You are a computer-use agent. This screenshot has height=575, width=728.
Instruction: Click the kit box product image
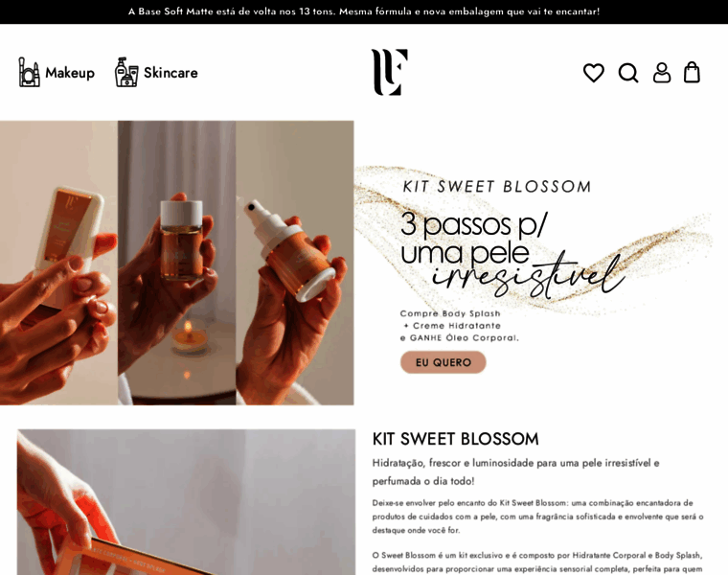186,502
